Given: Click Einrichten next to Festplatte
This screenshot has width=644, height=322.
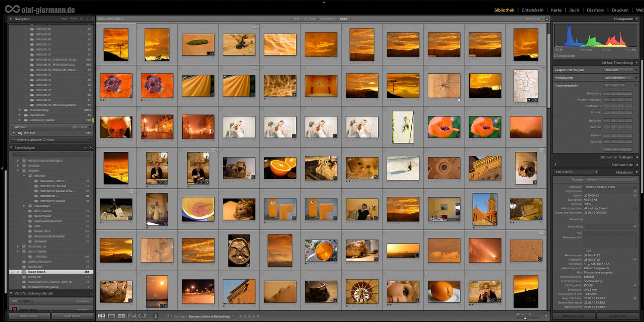Looking at the screenshot, I should [x=83, y=301].
